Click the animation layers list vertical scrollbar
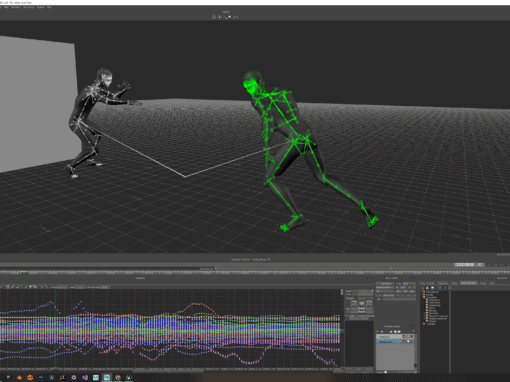 [415, 352]
